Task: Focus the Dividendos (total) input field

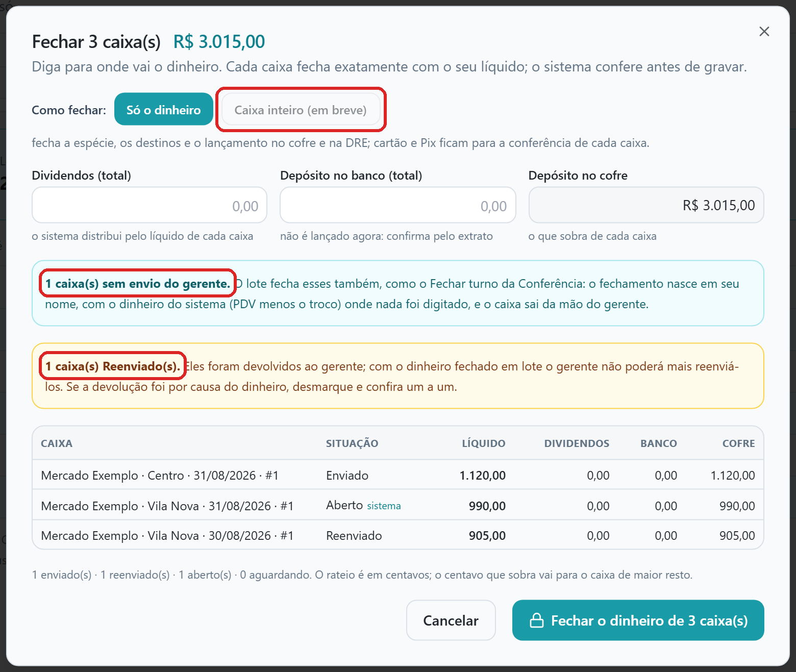Action: pos(150,205)
